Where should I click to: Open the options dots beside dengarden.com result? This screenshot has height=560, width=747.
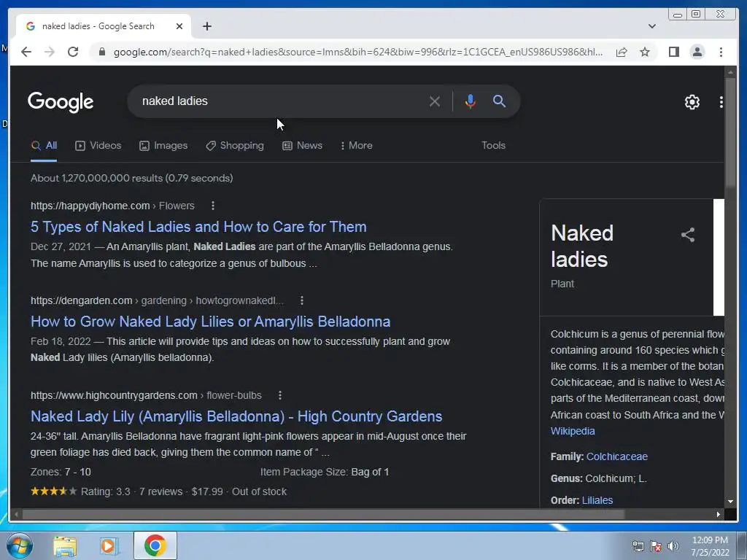tap(301, 300)
